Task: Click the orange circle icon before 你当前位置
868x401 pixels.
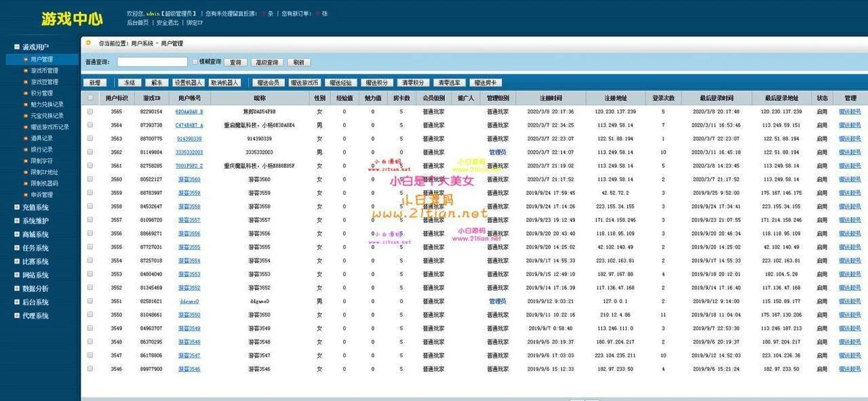Action: 88,43
